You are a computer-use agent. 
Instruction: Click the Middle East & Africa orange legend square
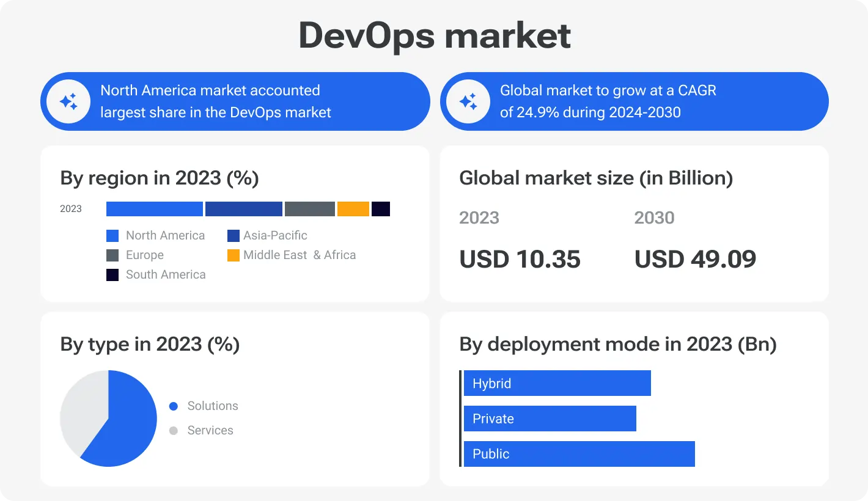coord(233,255)
